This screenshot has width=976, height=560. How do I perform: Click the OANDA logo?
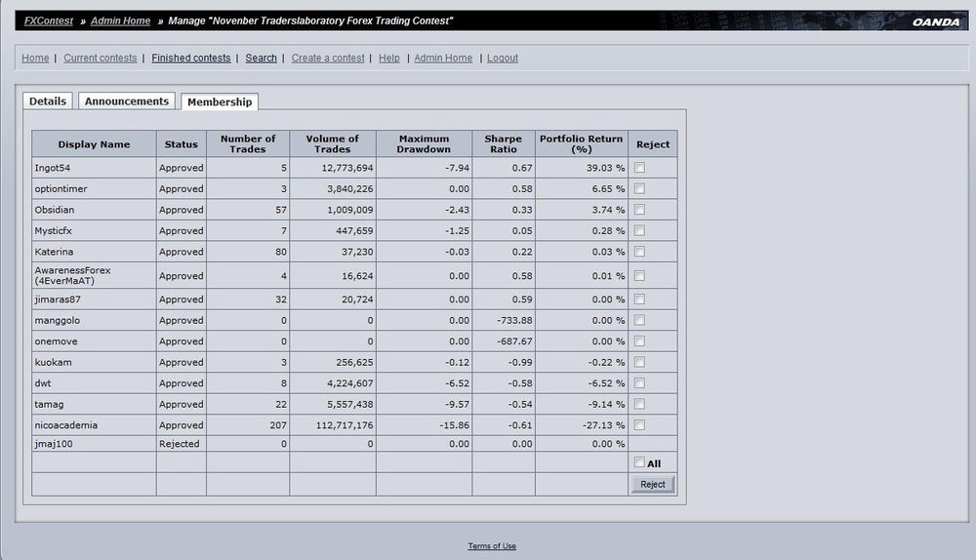pyautogui.click(x=936, y=21)
